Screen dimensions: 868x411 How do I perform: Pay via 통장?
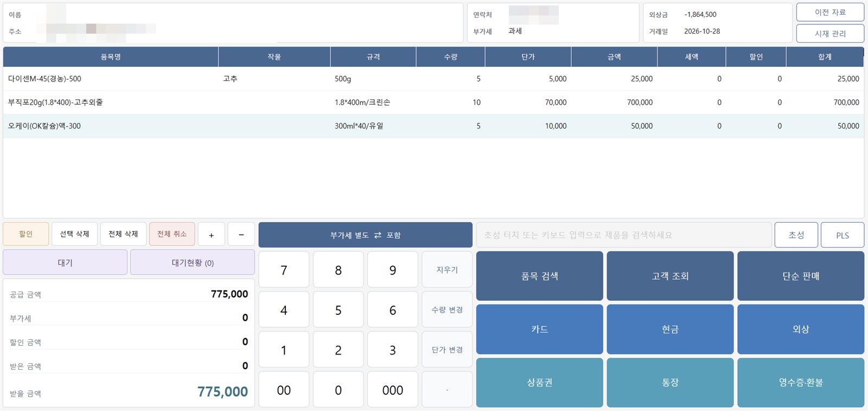click(670, 382)
